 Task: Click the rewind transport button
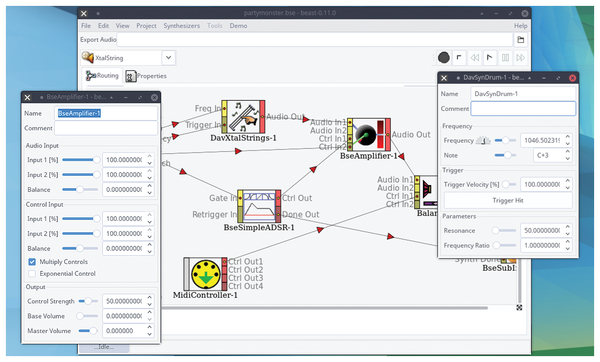pos(474,58)
